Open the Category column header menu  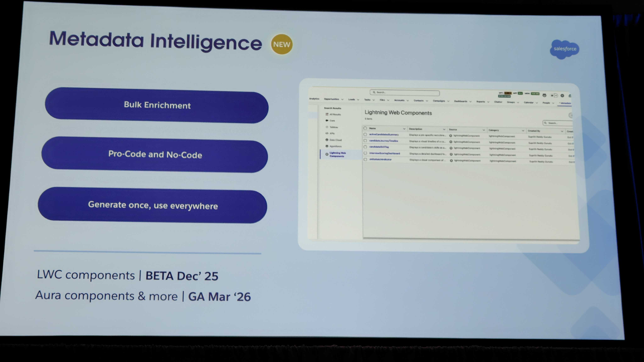click(523, 131)
